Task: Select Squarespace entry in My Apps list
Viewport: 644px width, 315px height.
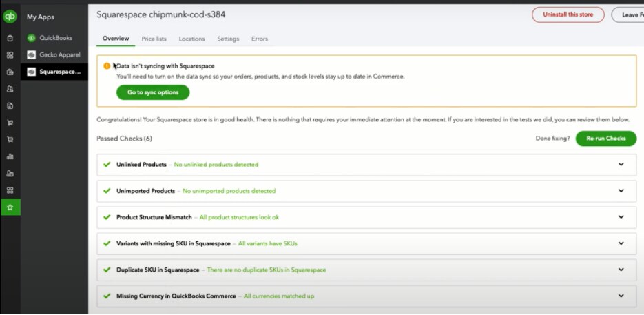Action: pyautogui.click(x=54, y=72)
